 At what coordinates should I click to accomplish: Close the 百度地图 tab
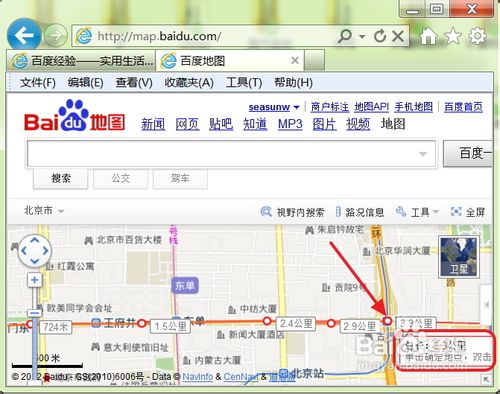coord(295,61)
